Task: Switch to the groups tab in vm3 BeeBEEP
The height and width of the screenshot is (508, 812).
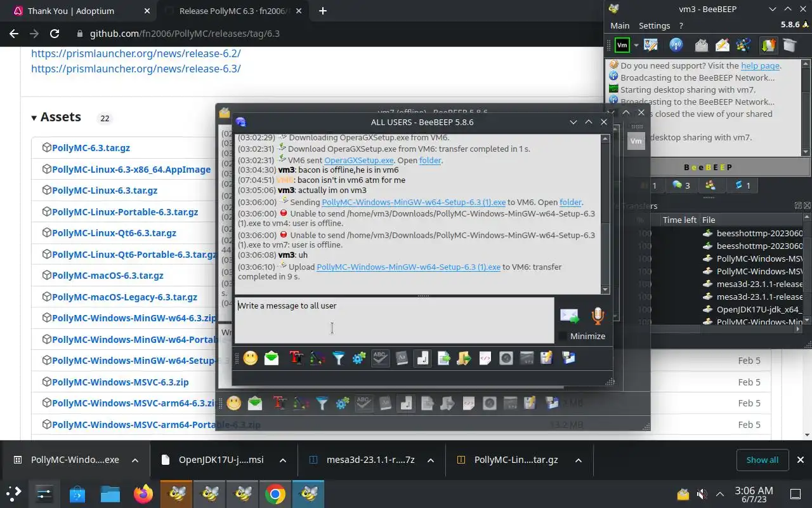Action: click(710, 185)
